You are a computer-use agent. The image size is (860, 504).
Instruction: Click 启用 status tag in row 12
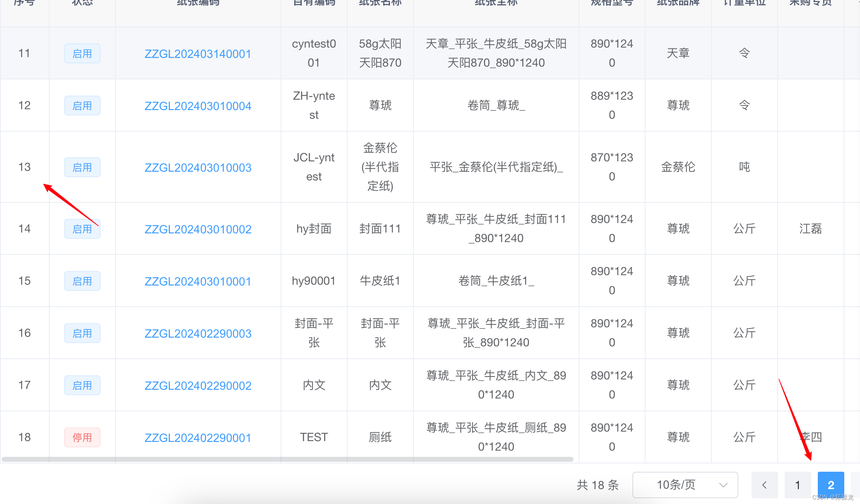pos(82,106)
